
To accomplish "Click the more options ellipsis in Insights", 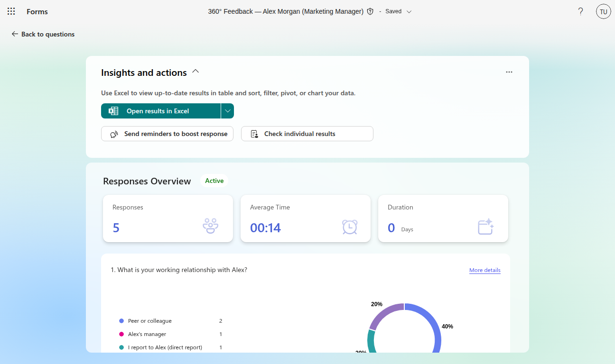I will [x=509, y=72].
